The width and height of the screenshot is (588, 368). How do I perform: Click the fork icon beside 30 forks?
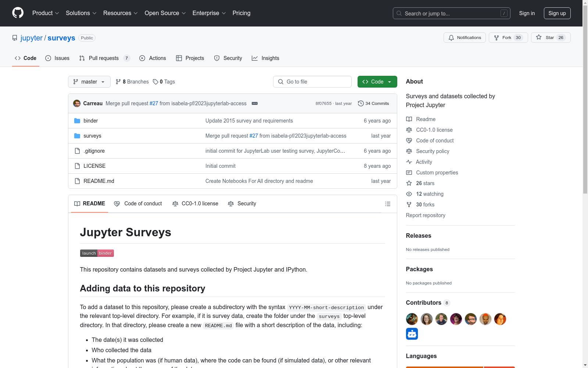point(409,205)
